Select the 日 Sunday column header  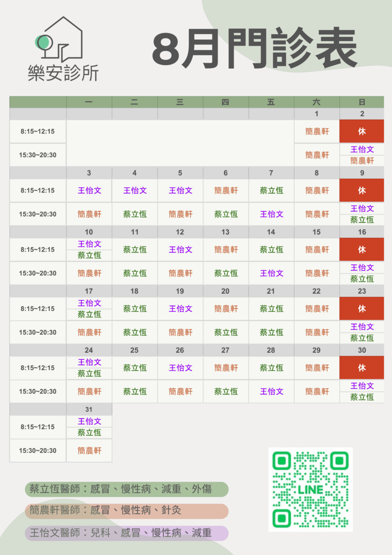tap(362, 102)
